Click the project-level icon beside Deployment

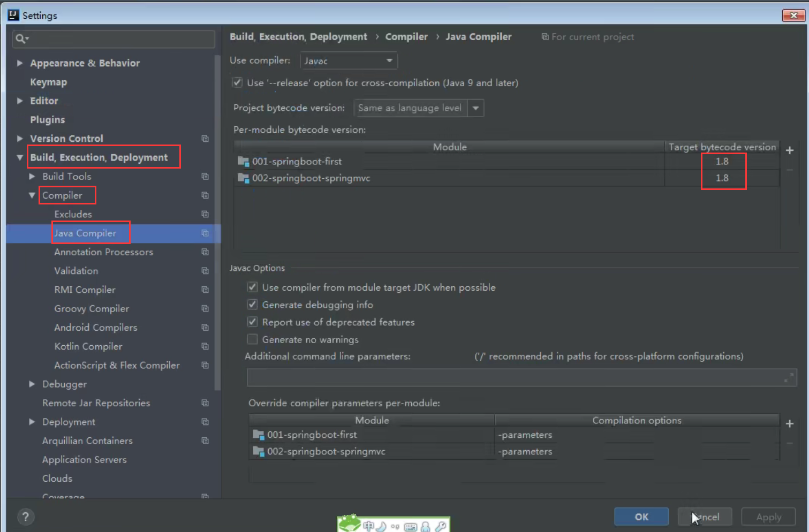pyautogui.click(x=205, y=422)
